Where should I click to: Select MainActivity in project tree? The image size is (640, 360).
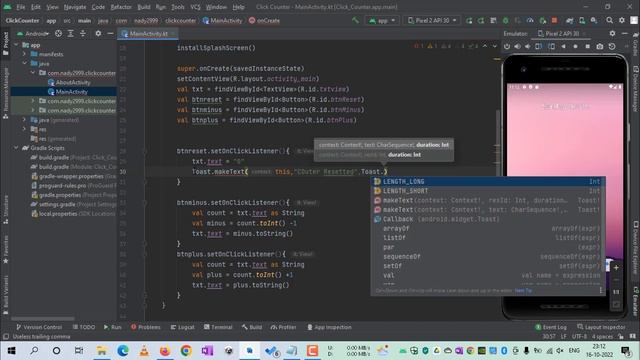[x=68, y=92]
